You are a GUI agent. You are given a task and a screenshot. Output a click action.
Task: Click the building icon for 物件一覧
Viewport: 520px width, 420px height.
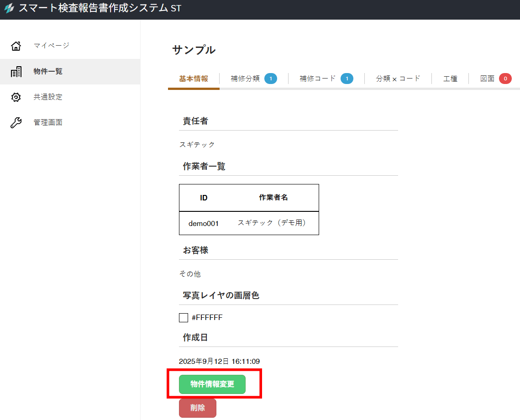tap(16, 72)
